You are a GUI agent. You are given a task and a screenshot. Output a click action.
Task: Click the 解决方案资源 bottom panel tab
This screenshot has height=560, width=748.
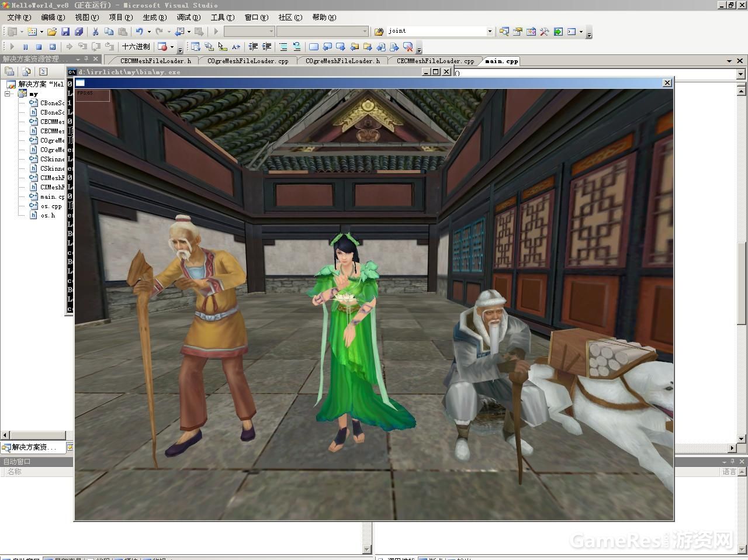(x=34, y=447)
